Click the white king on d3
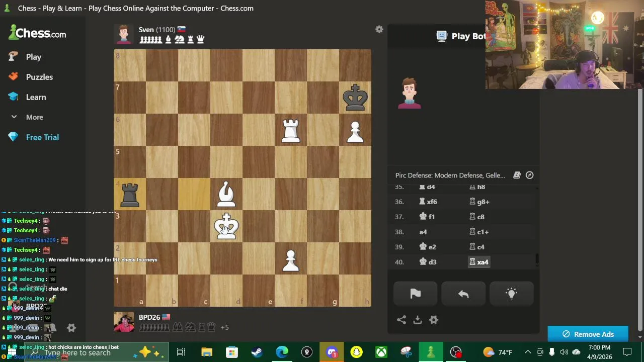The width and height of the screenshot is (644, 362). 226,226
